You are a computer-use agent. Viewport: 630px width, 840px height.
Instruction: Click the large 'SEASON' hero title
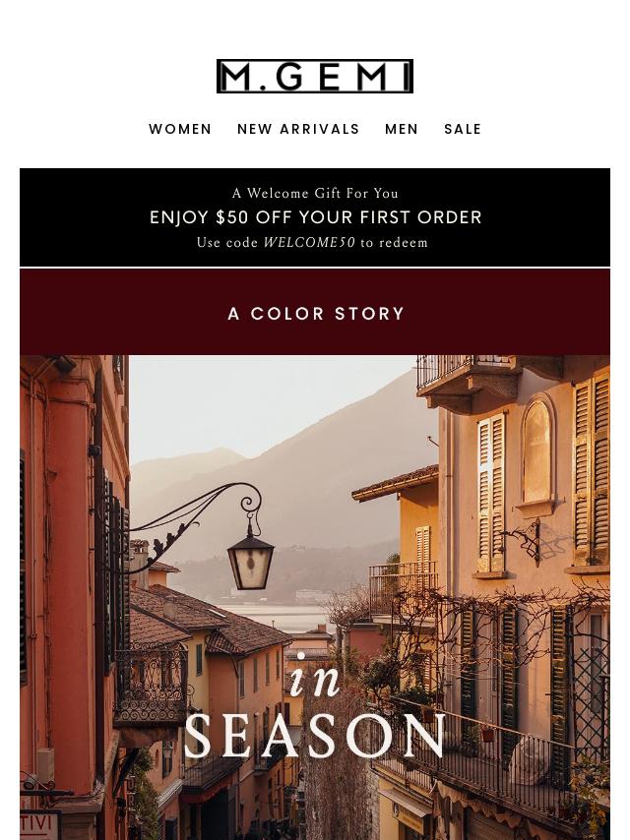315,737
